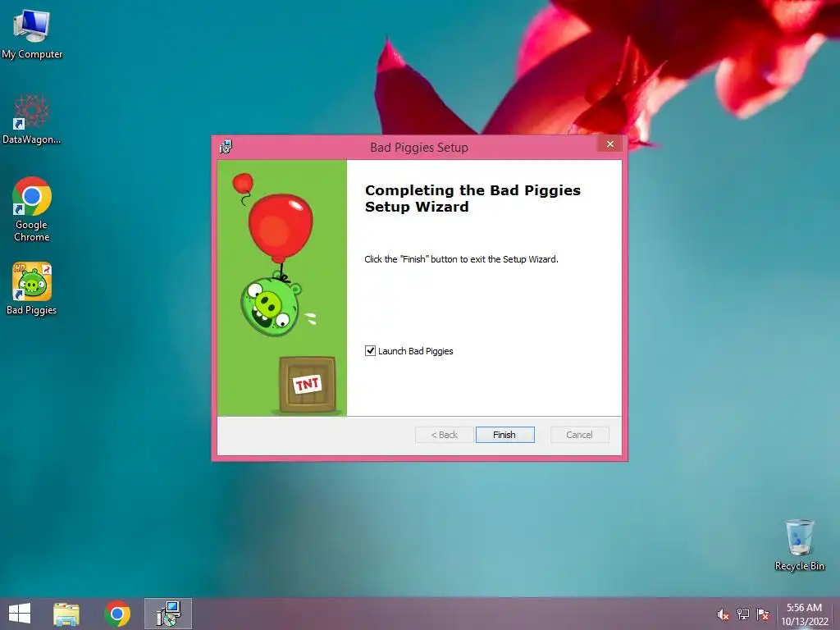Click the Finish button

(x=504, y=435)
